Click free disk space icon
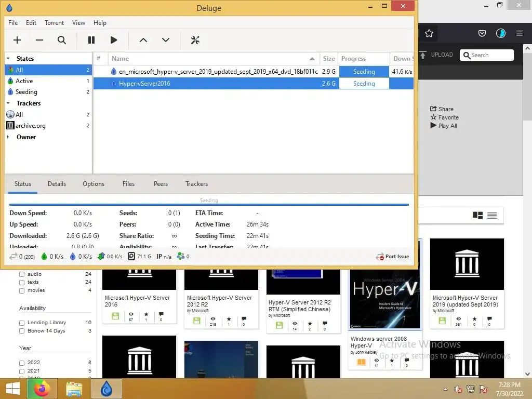Screen dimensions: 532x399 pyautogui.click(x=131, y=256)
